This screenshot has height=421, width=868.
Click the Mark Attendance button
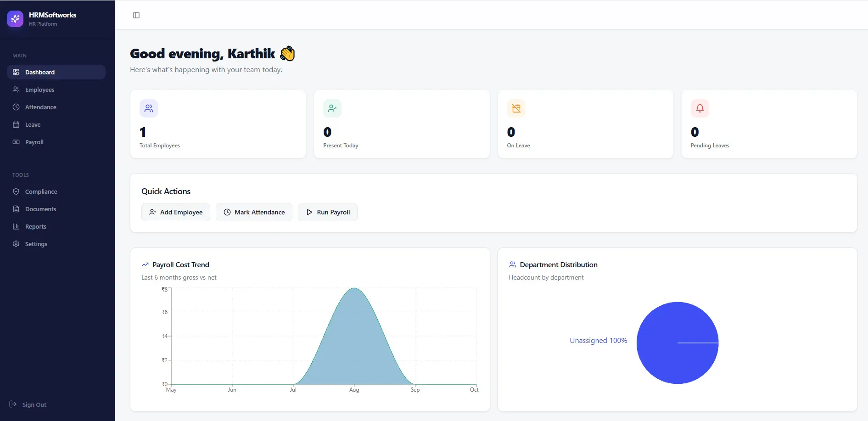254,212
